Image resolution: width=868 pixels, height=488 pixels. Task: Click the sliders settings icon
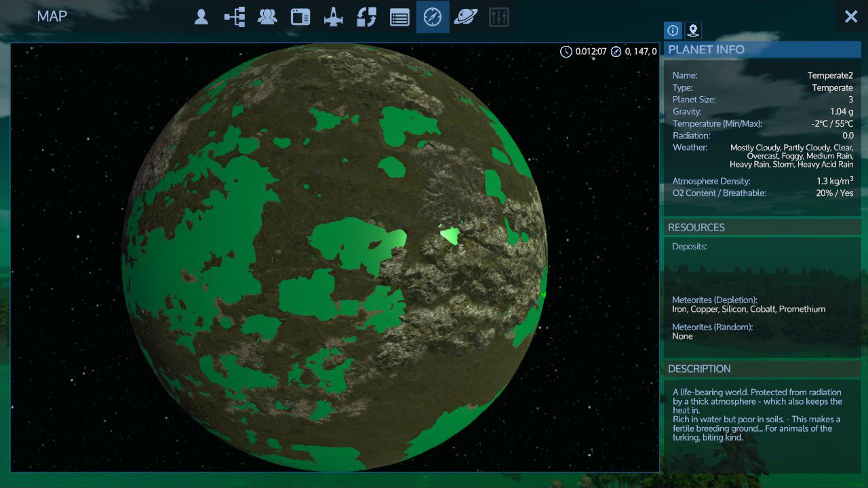click(x=498, y=17)
